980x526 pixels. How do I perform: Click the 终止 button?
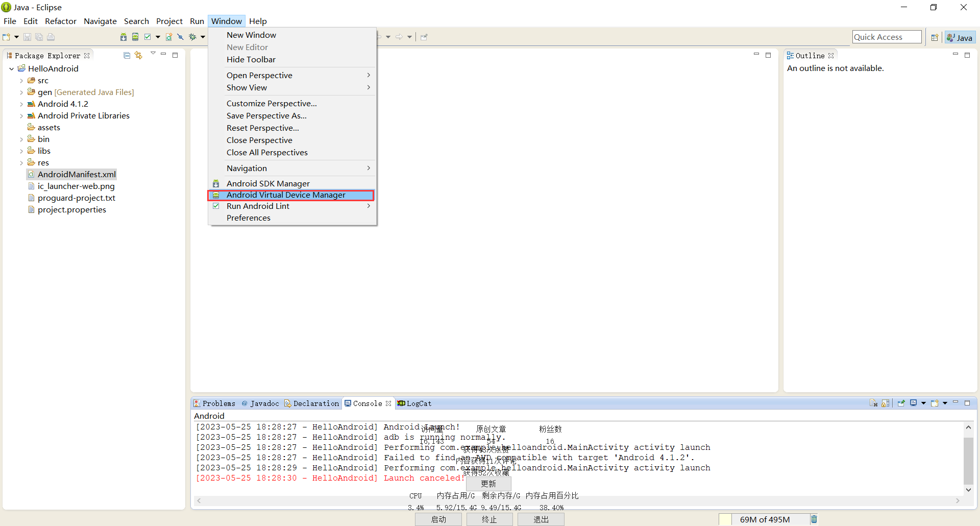click(x=489, y=519)
